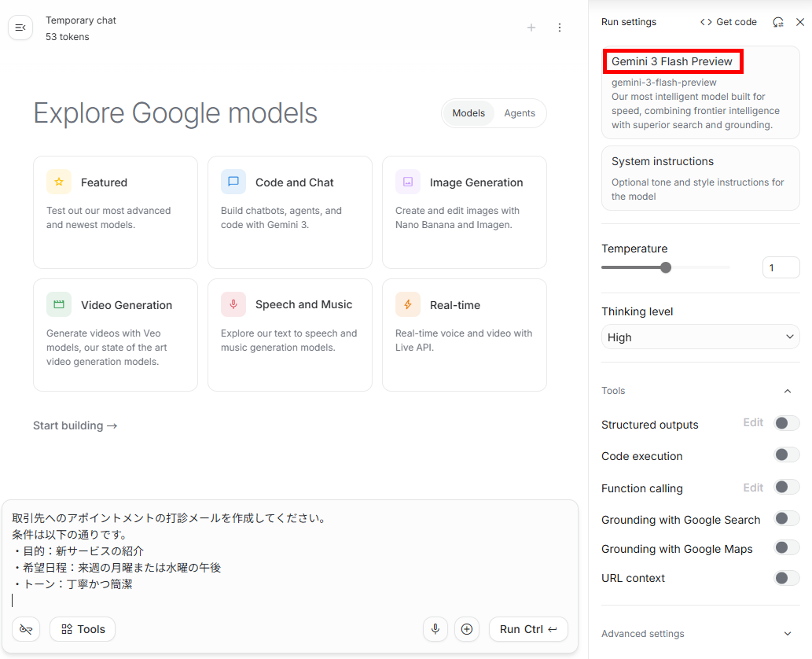Click Get code text link
Image resolution: width=812 pixels, height=659 pixels.
(736, 22)
